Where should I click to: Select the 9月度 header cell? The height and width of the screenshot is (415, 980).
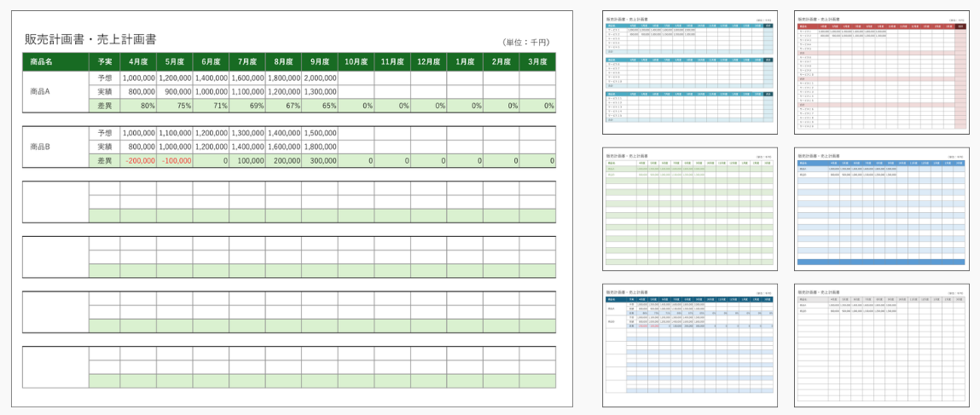pyautogui.click(x=320, y=62)
